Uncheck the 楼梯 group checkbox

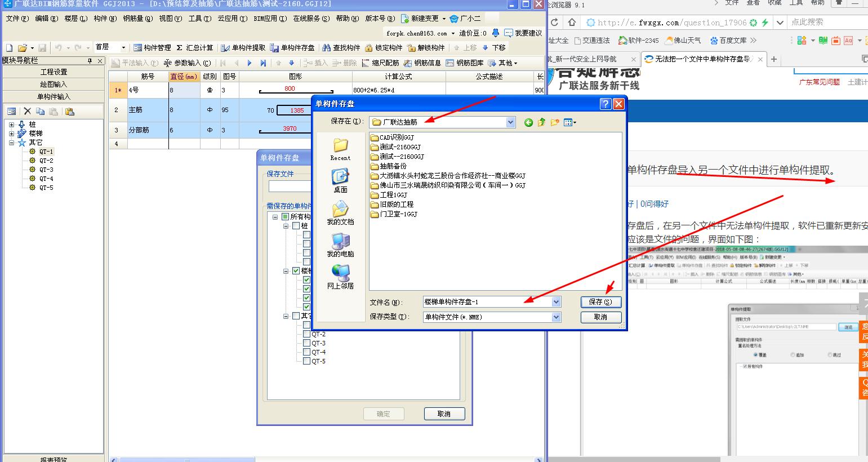coord(296,270)
